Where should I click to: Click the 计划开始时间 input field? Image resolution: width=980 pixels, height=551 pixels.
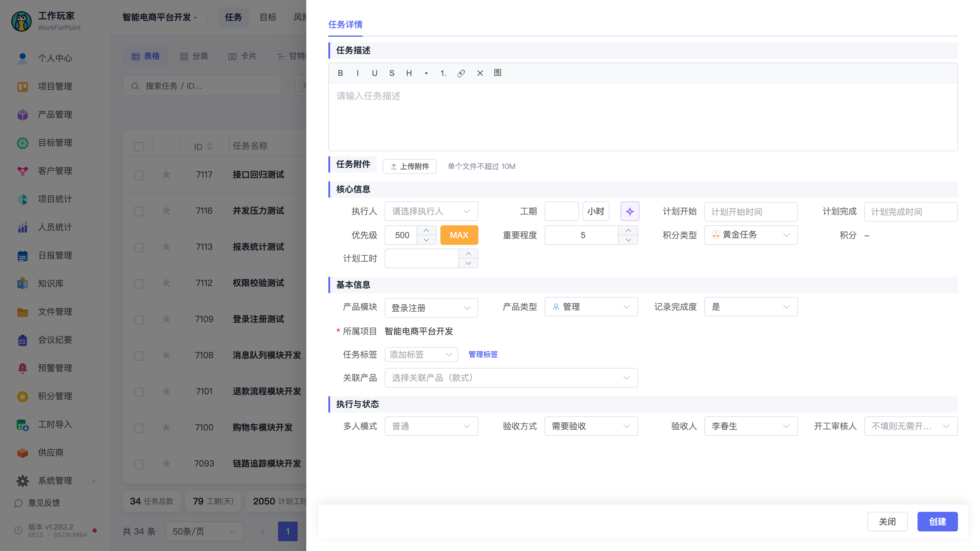[751, 212]
